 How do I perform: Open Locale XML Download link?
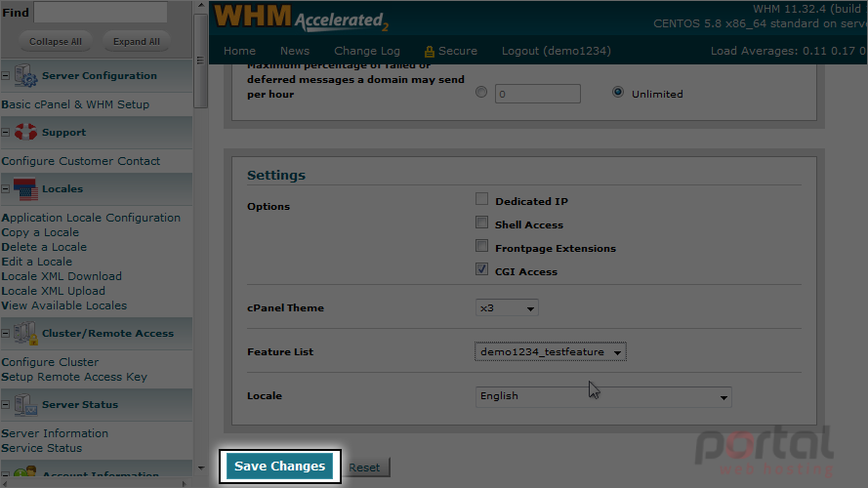[x=62, y=276]
